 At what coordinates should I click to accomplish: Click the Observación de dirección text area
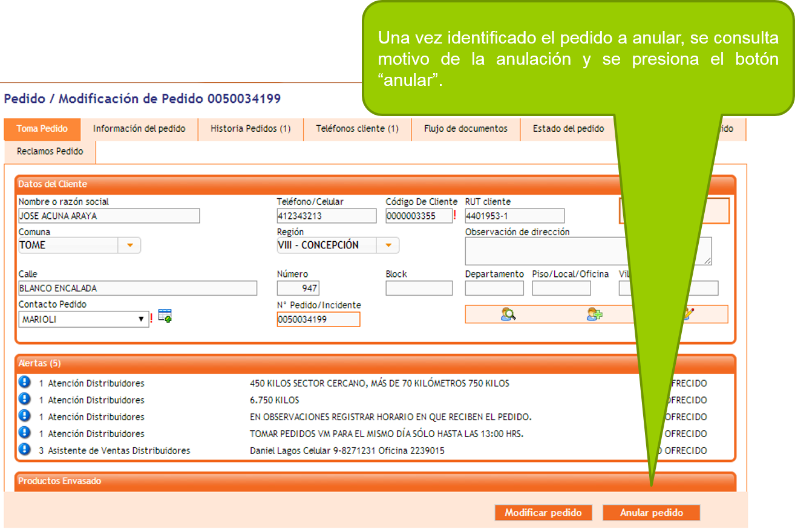tap(588, 251)
